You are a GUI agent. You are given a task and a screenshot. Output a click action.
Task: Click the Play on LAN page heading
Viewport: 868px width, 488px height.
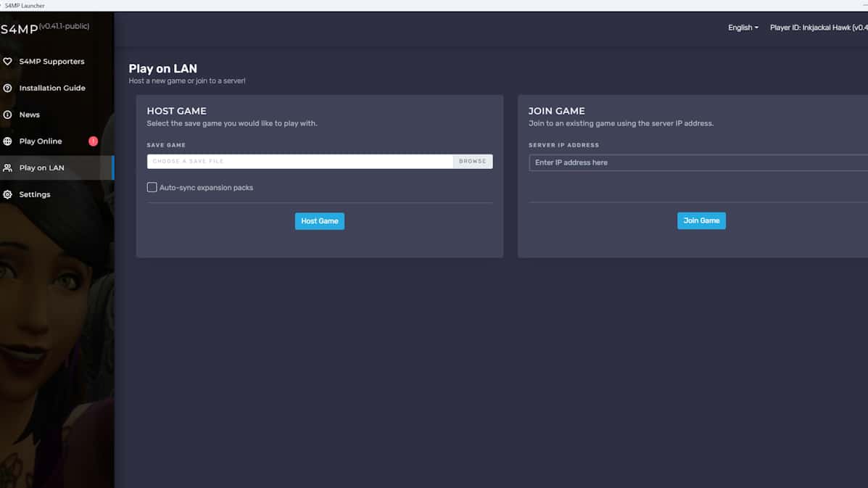(162, 69)
